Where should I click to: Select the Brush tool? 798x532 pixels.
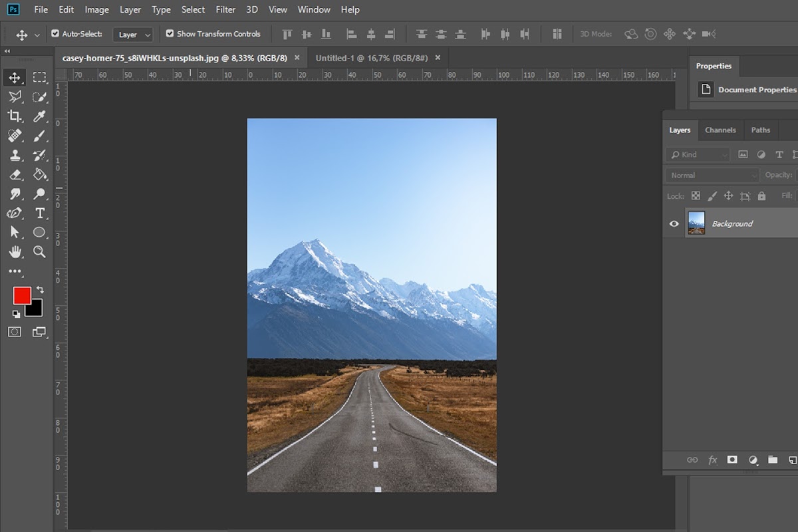coord(39,135)
